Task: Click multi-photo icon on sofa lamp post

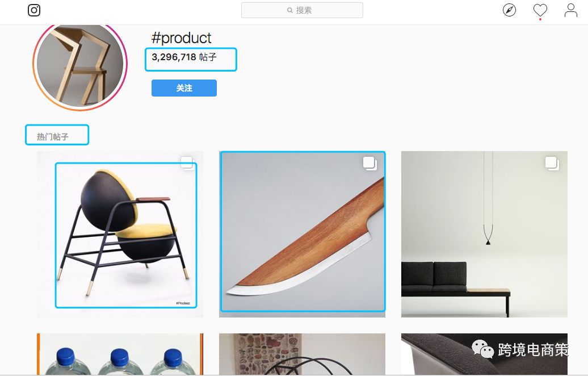Action: [552, 163]
